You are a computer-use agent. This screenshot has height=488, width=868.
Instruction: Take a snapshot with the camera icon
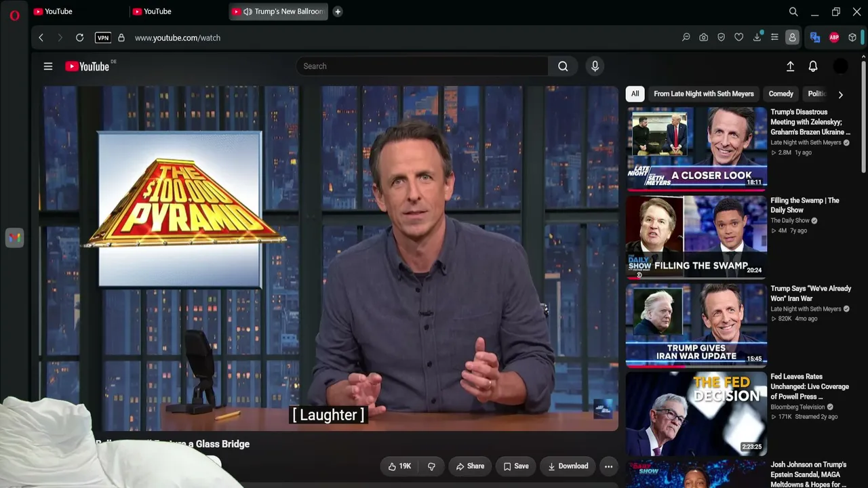704,38
